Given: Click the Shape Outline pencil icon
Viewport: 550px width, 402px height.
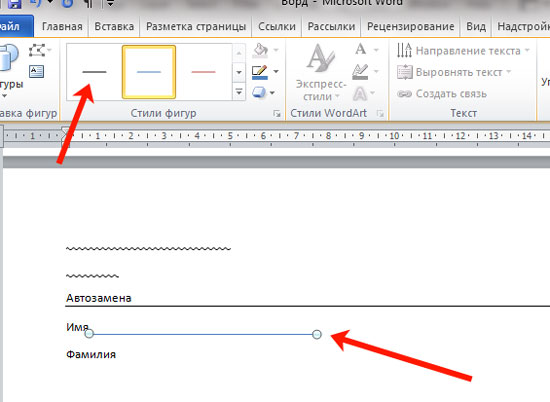Looking at the screenshot, I should [260, 72].
